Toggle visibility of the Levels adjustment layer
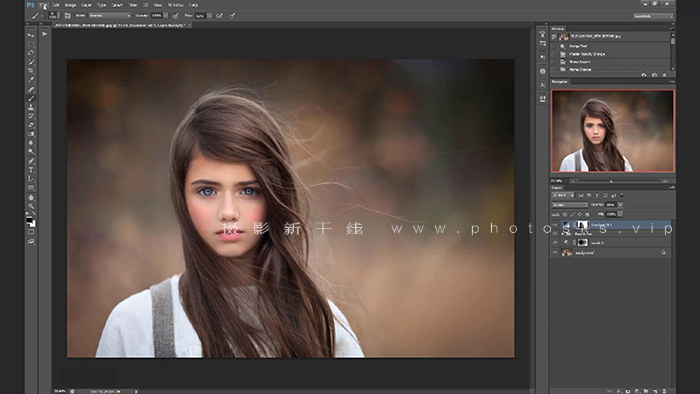 (x=555, y=243)
